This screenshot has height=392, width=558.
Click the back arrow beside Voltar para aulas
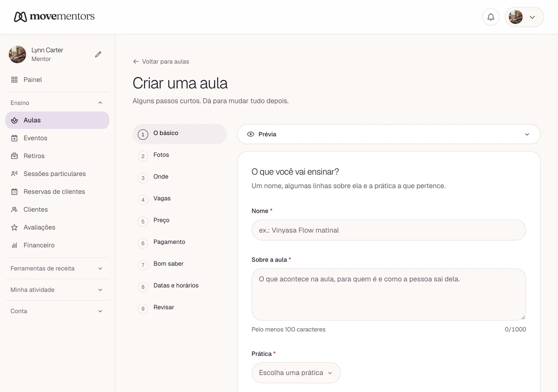[x=136, y=62]
